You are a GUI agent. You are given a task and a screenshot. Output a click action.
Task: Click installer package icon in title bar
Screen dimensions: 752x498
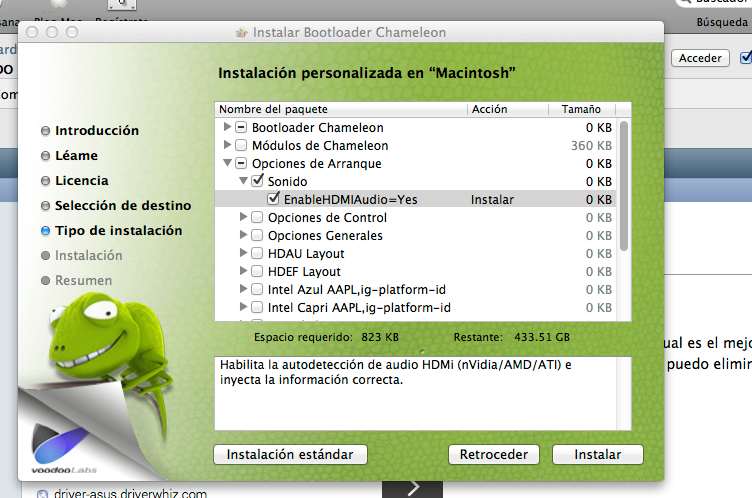tap(242, 33)
